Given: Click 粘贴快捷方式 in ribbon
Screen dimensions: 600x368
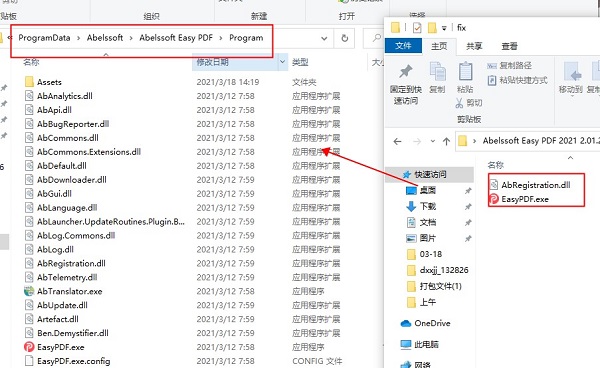Looking at the screenshot, I should click(x=517, y=80).
